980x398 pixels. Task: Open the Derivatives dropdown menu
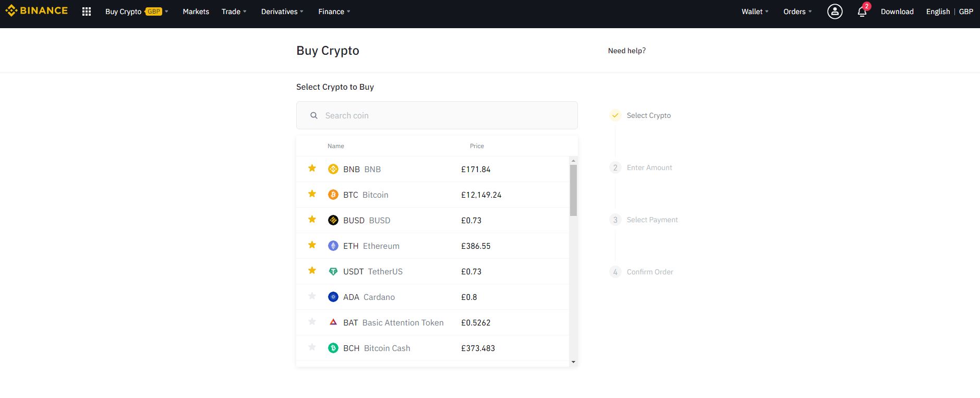coord(282,11)
